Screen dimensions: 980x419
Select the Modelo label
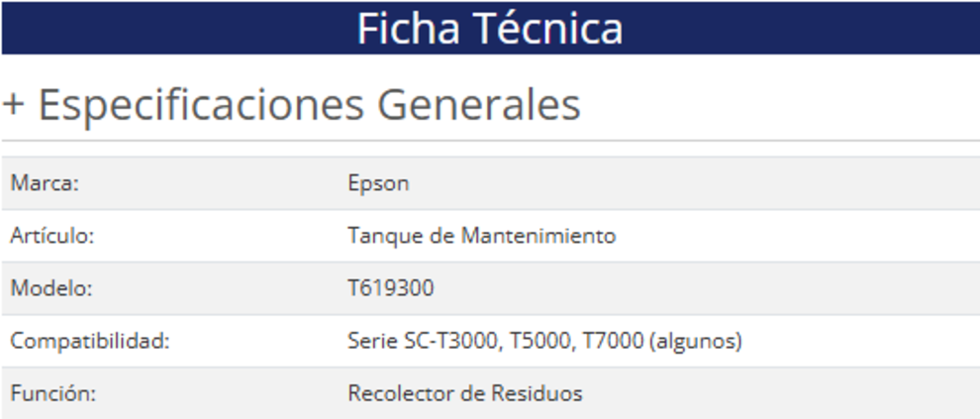coord(50,288)
